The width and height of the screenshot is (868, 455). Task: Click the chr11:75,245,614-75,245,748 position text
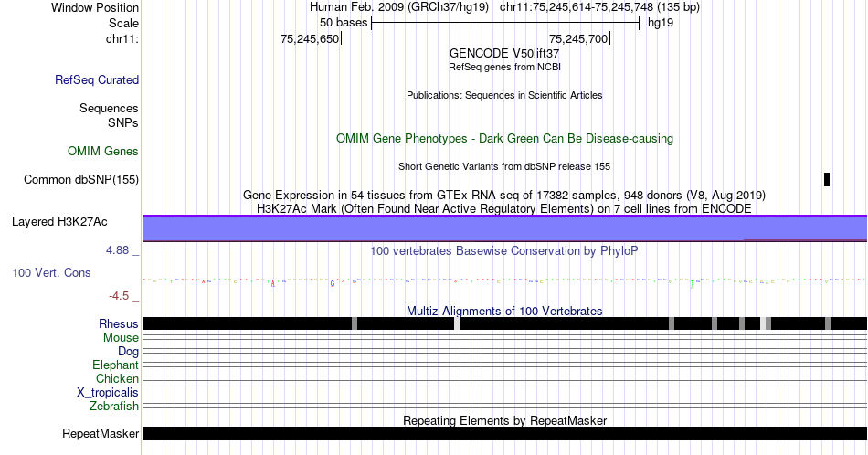599,7
